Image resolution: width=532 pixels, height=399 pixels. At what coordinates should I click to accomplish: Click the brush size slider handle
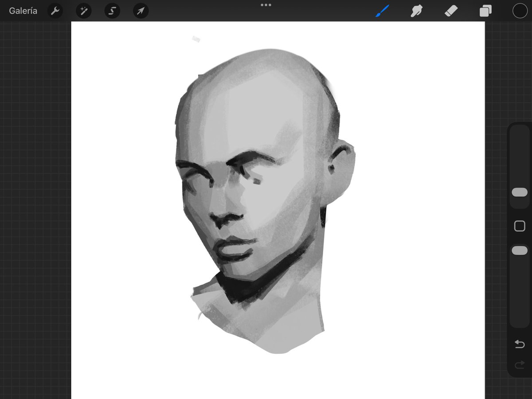pyautogui.click(x=520, y=192)
